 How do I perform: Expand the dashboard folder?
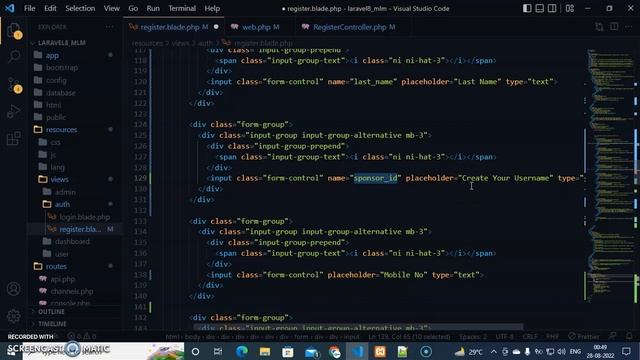[x=72, y=241]
